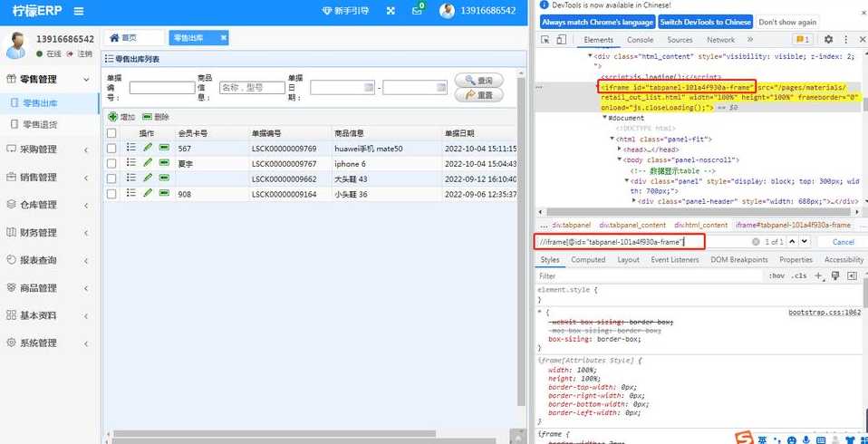Expand the head node in Elements tree
This screenshot has width=868, height=444.
[620, 150]
